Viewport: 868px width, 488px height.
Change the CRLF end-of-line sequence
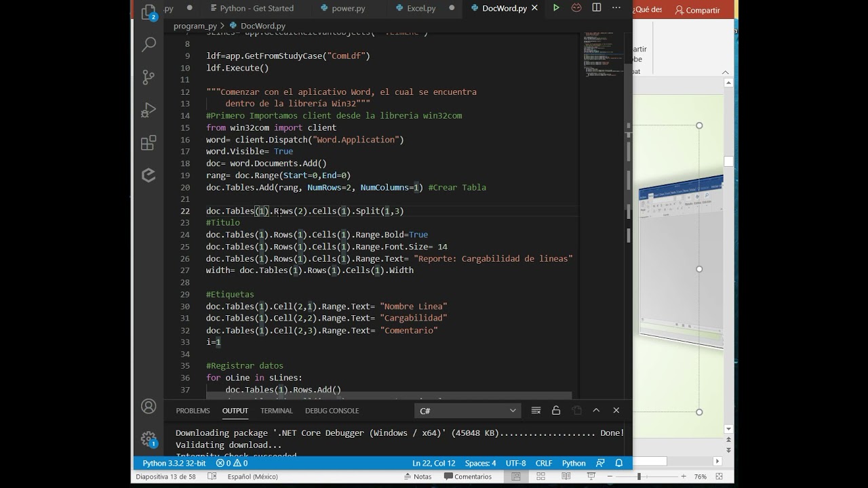click(x=544, y=464)
